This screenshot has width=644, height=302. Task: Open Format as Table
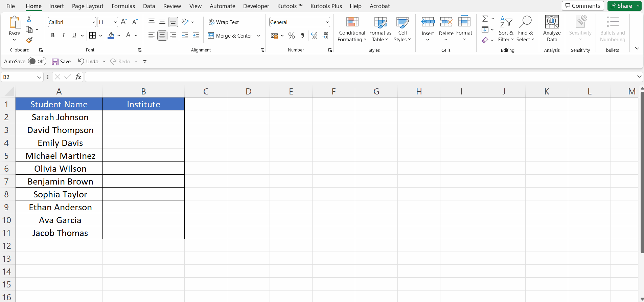click(x=380, y=29)
